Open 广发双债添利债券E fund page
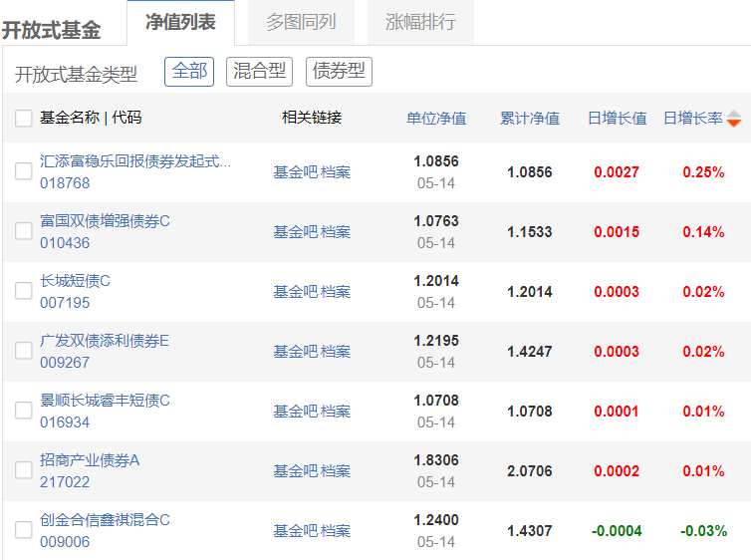 click(x=105, y=341)
